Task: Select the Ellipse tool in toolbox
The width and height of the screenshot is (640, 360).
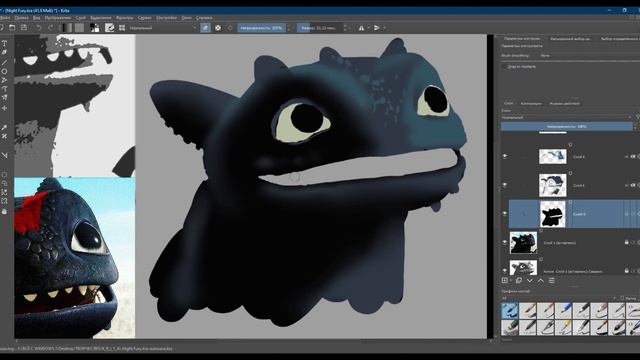Action: point(4,71)
